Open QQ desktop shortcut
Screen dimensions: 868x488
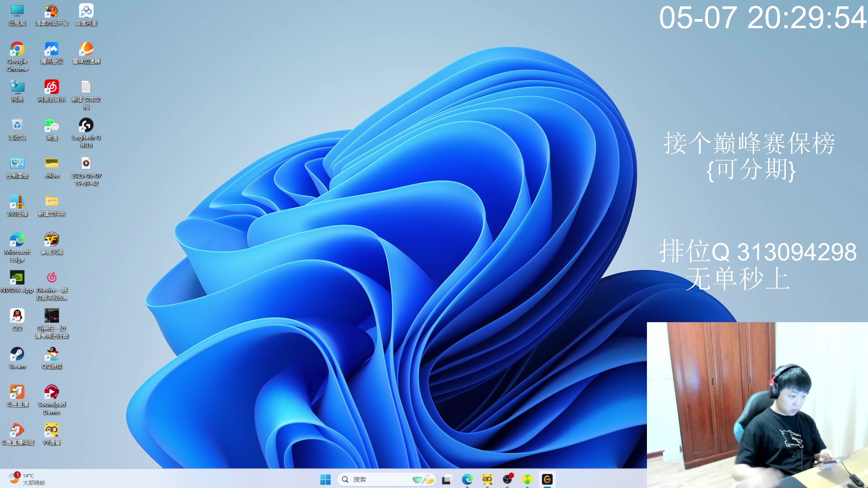click(17, 320)
